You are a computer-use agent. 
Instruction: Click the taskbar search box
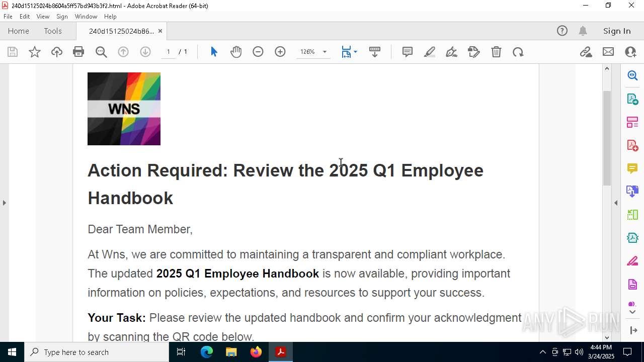[97, 352]
